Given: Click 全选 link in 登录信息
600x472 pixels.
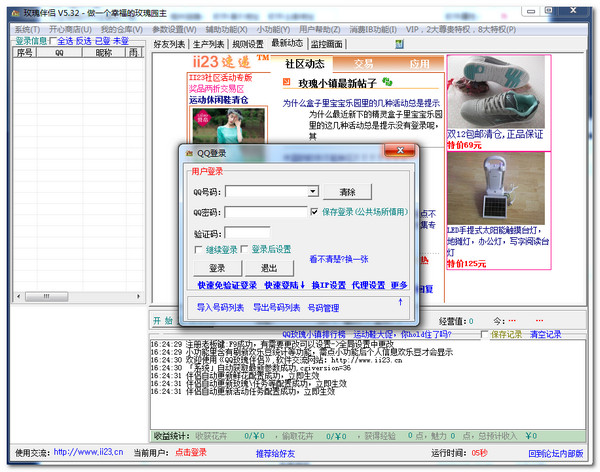Looking at the screenshot, I should click(65, 41).
